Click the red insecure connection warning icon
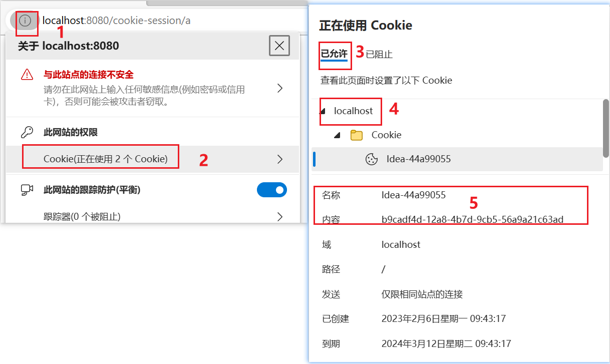The height and width of the screenshot is (364, 610). 27,75
